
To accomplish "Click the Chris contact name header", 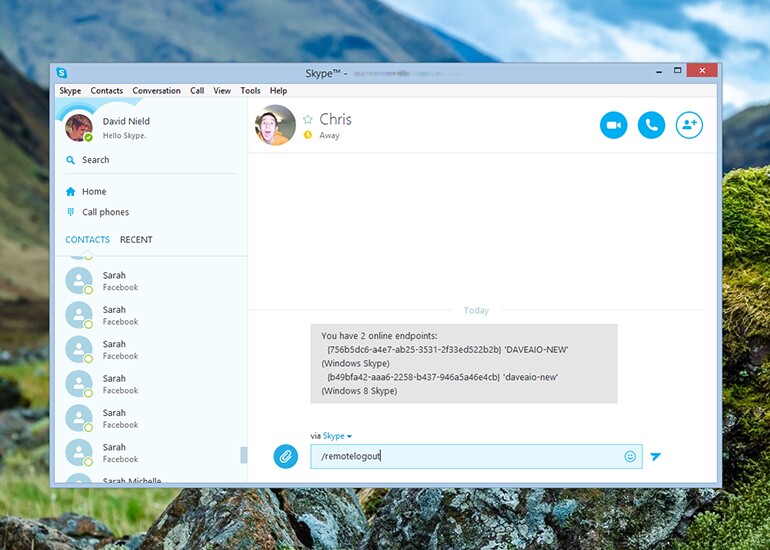I will point(335,119).
